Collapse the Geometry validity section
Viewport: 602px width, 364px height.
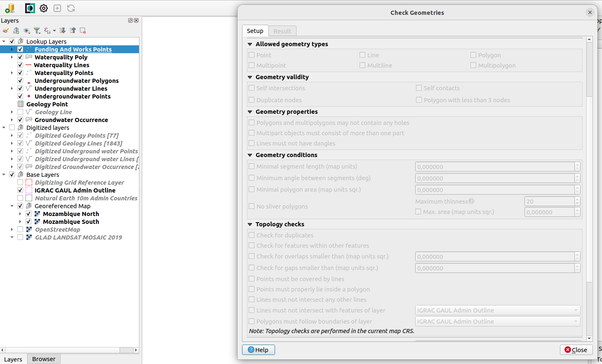250,77
